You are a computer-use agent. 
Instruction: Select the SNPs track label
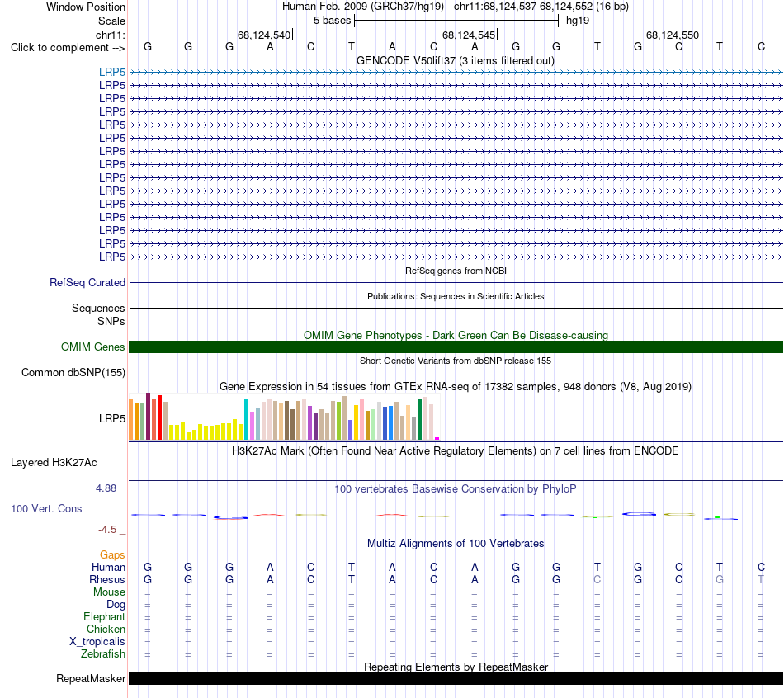coord(111,321)
